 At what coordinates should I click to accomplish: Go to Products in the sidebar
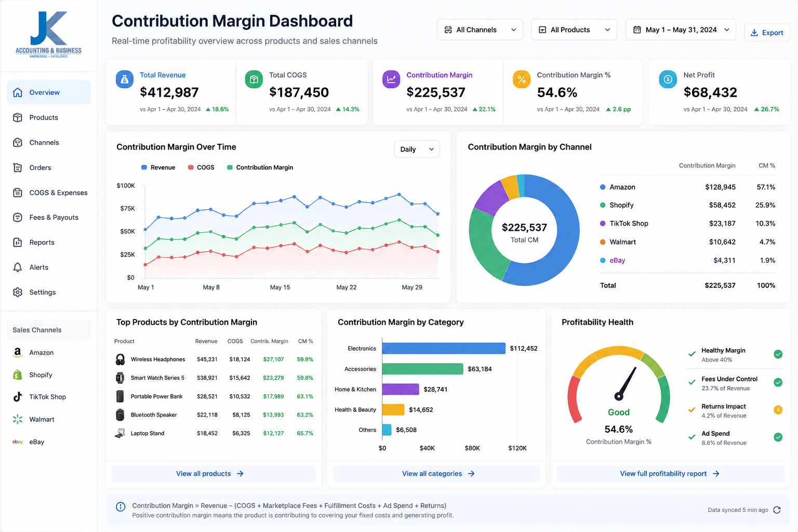pos(49,117)
